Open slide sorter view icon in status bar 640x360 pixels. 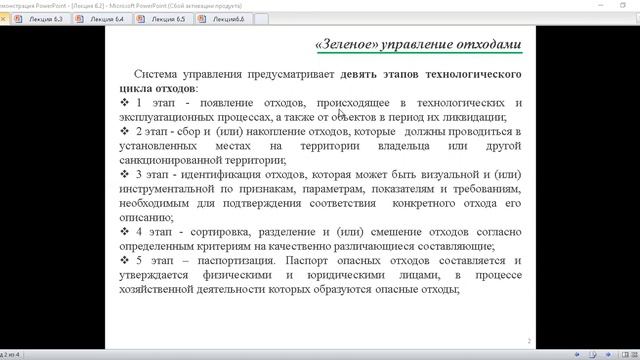pyautogui.click(x=635, y=355)
